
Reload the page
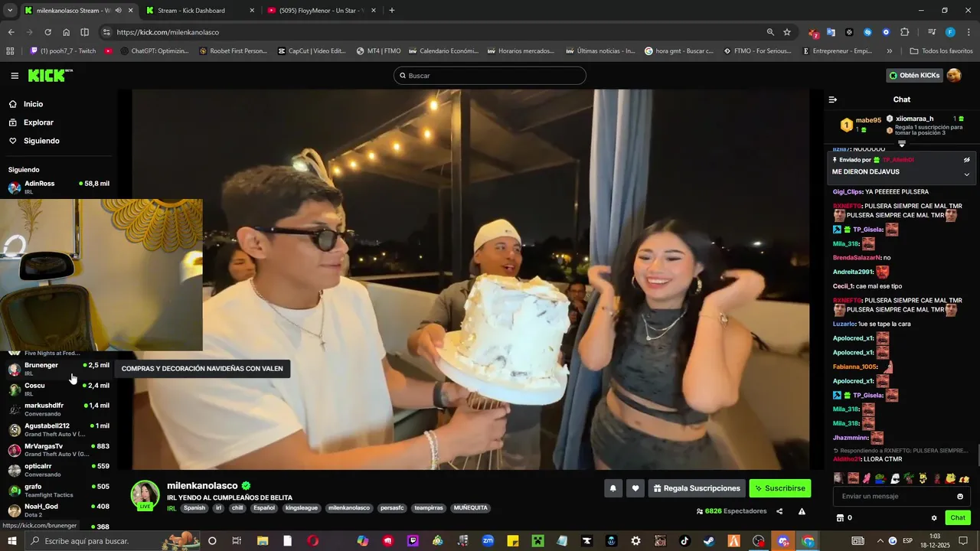click(x=47, y=32)
